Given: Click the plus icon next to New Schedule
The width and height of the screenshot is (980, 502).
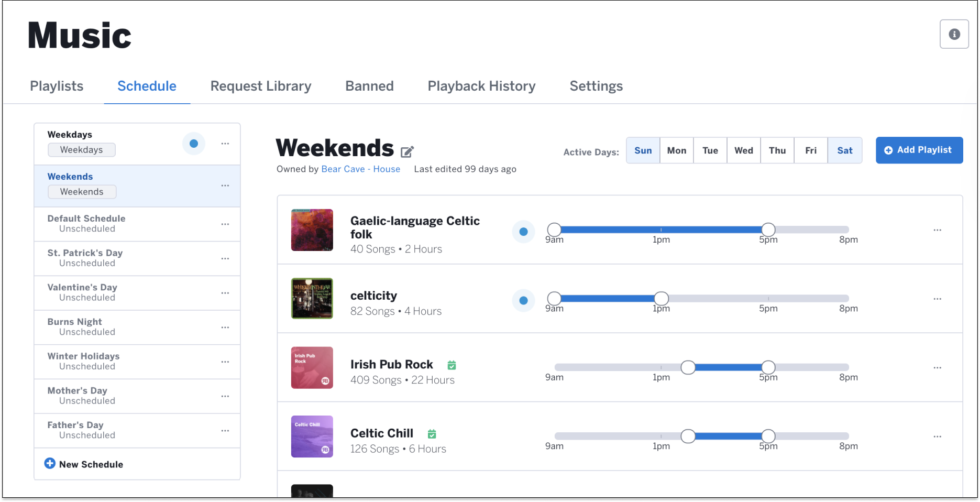Looking at the screenshot, I should pos(50,463).
